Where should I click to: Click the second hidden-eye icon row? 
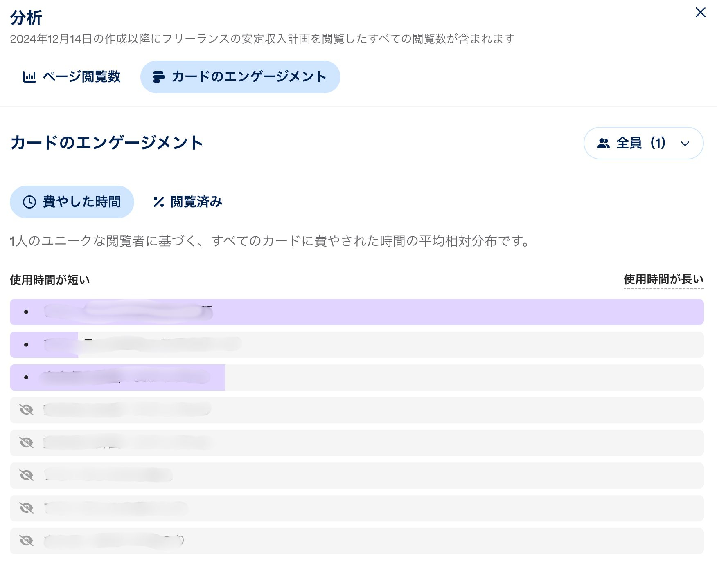[357, 443]
